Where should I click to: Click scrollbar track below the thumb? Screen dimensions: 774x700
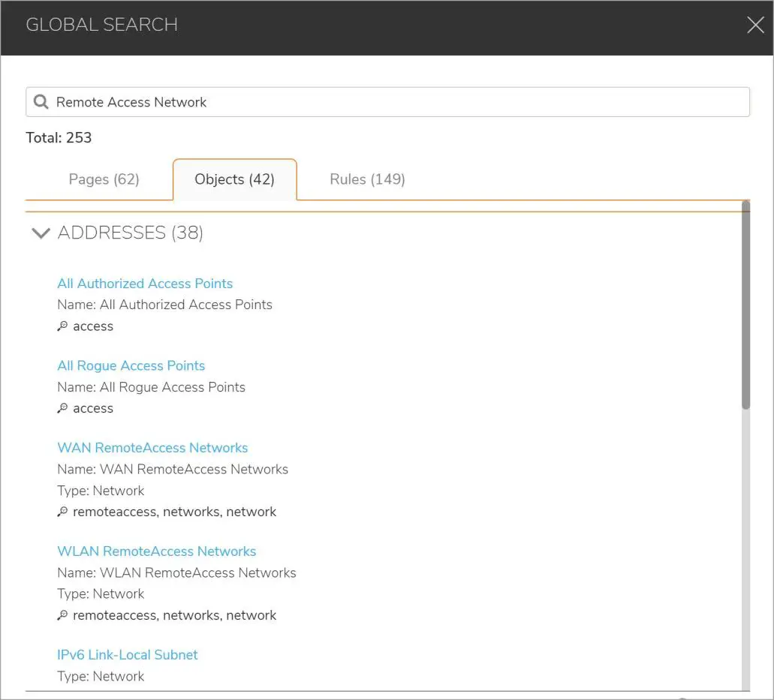tap(745, 548)
